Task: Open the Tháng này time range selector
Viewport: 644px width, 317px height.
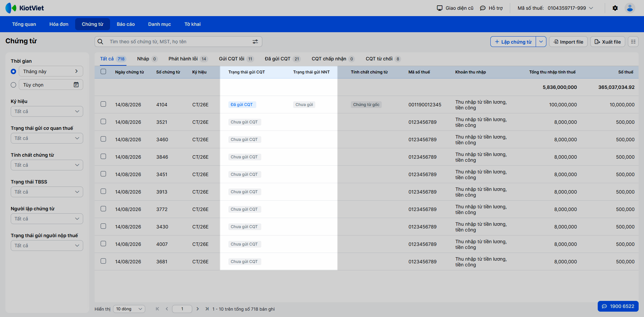Action: [51, 71]
